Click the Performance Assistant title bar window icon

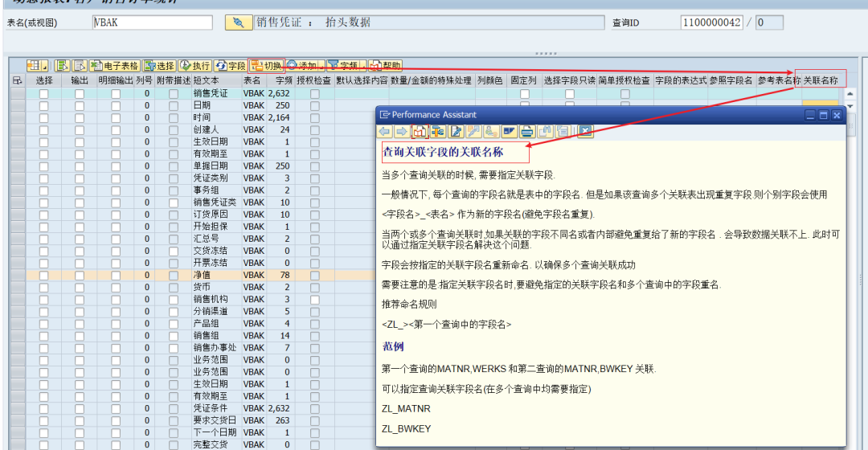click(x=384, y=115)
